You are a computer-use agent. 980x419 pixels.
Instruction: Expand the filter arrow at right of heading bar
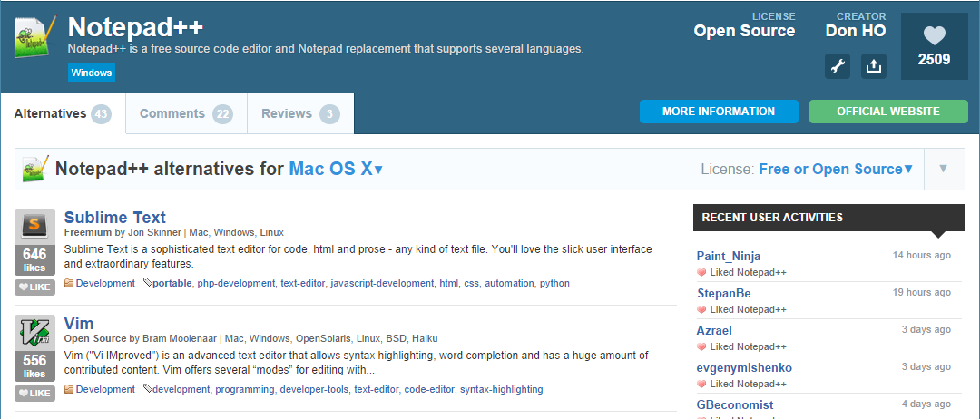[944, 169]
